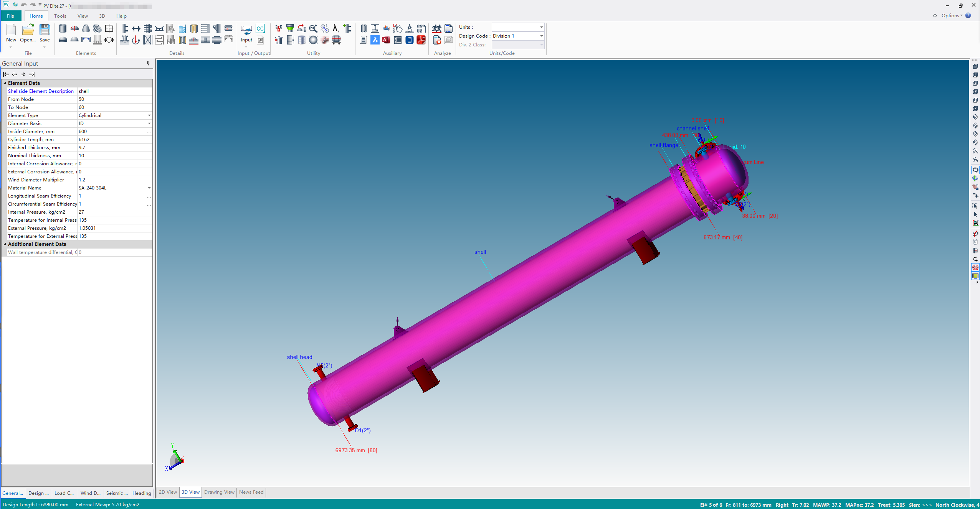Open the calculator icon in Auxiliary
980x509 pixels.
tap(409, 40)
